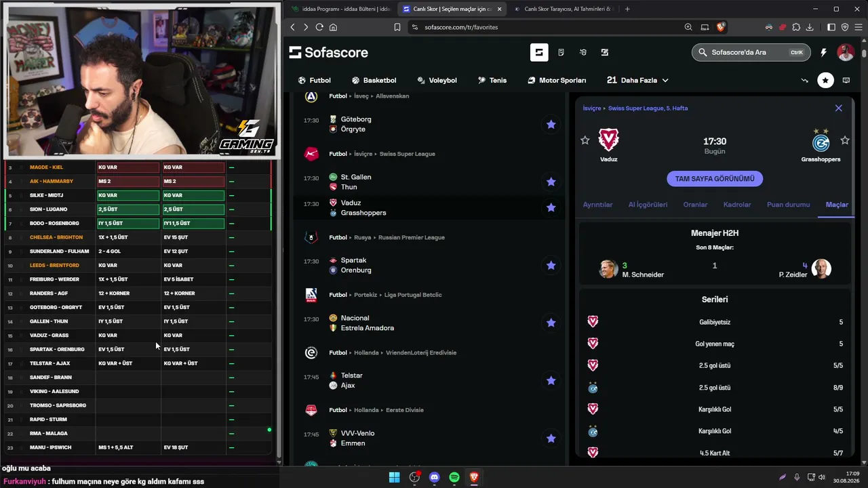
Task: Open the user profile avatar
Action: (x=845, y=52)
